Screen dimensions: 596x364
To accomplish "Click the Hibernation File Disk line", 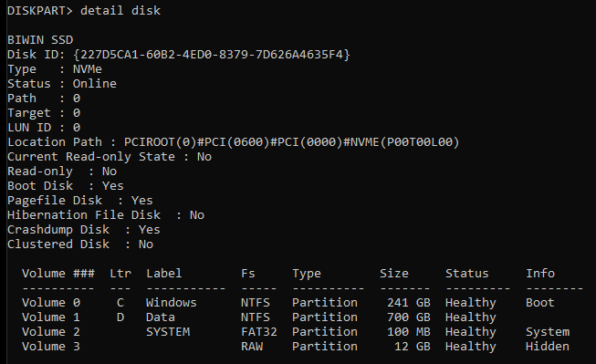I will (x=106, y=215).
